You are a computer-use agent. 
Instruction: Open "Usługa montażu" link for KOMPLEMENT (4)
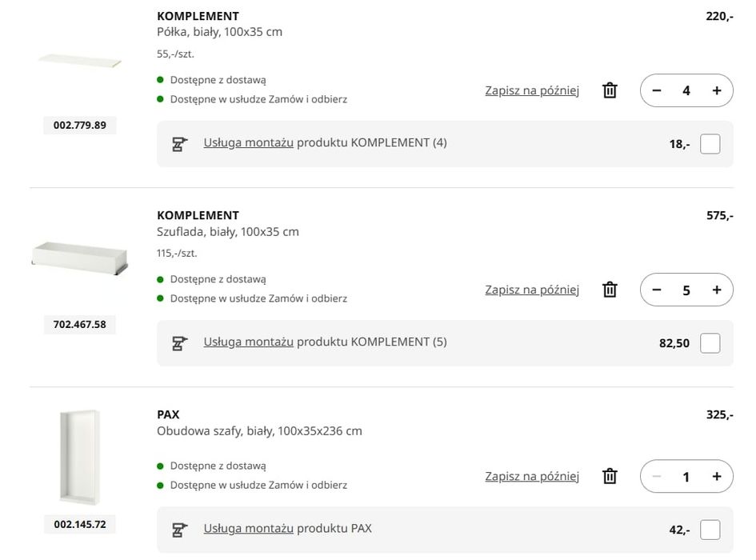pyautogui.click(x=248, y=142)
